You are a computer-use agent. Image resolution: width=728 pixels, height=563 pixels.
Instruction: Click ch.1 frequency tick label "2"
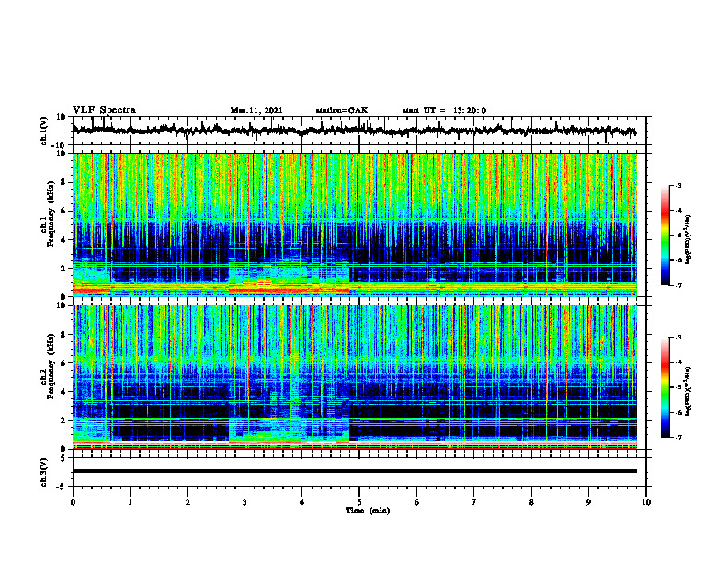[64, 269]
